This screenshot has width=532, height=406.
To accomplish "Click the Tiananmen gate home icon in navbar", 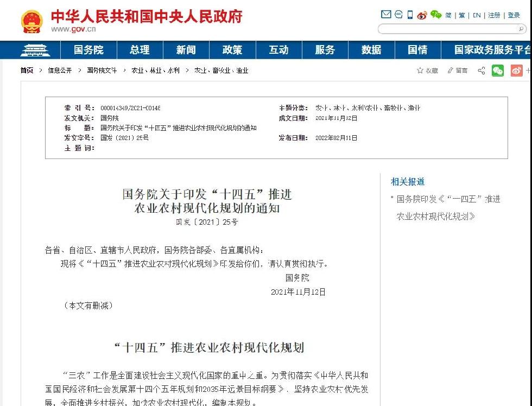I will coord(35,50).
